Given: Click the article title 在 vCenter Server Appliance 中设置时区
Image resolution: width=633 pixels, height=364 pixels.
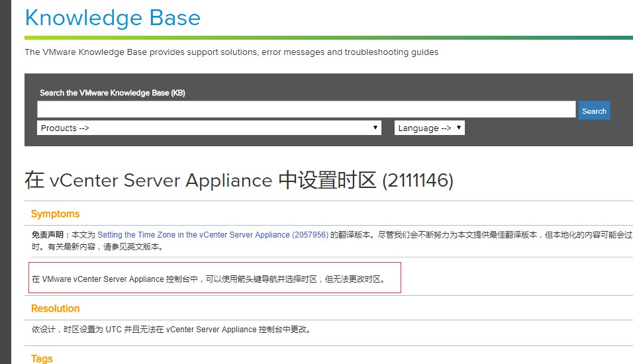Looking at the screenshot, I should coord(200,180).
